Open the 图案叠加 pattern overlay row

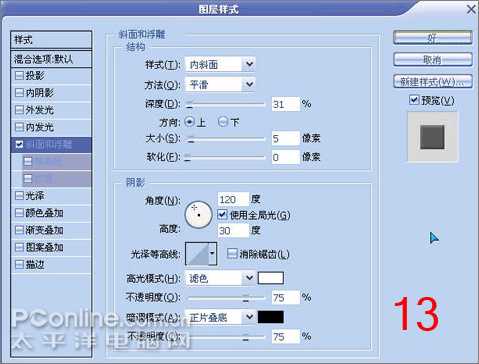51,247
